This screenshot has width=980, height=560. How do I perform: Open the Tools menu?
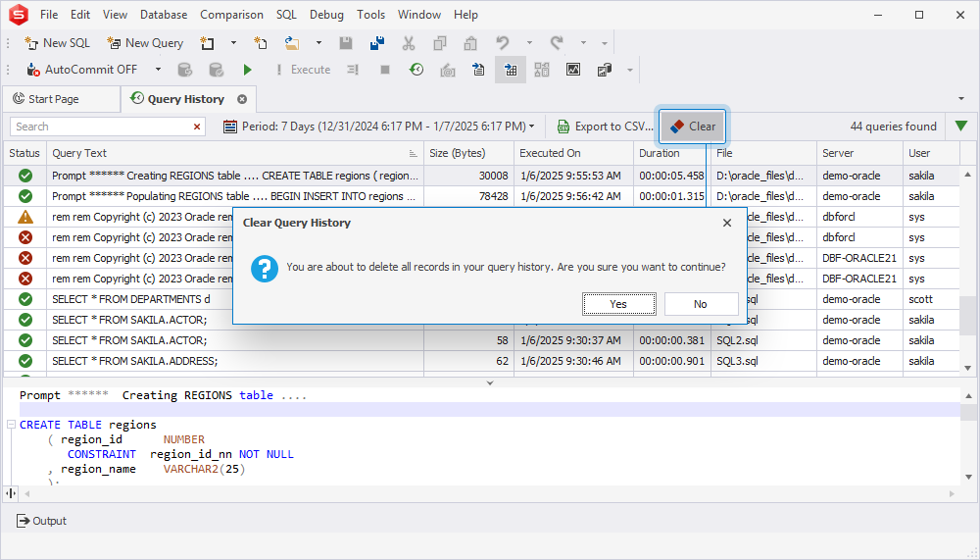pyautogui.click(x=371, y=15)
